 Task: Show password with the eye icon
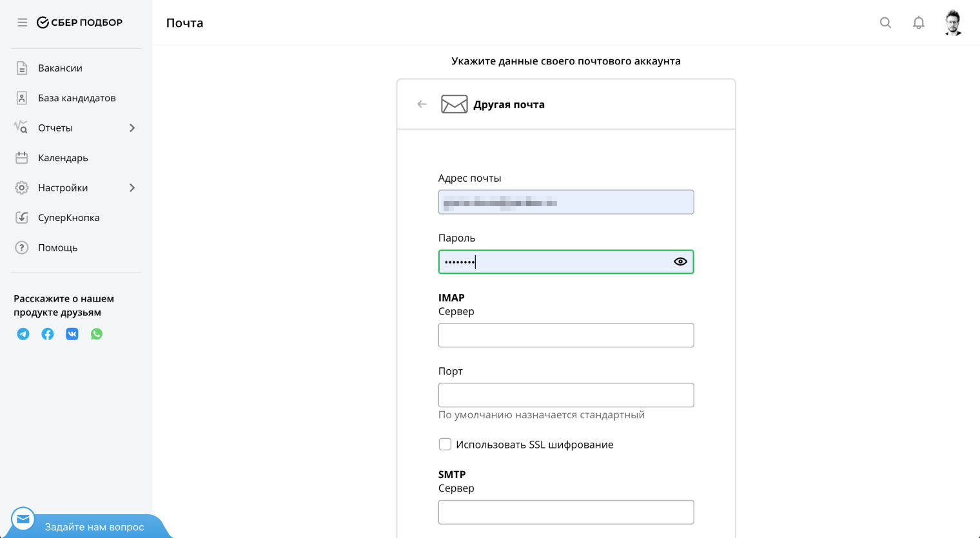pos(680,262)
